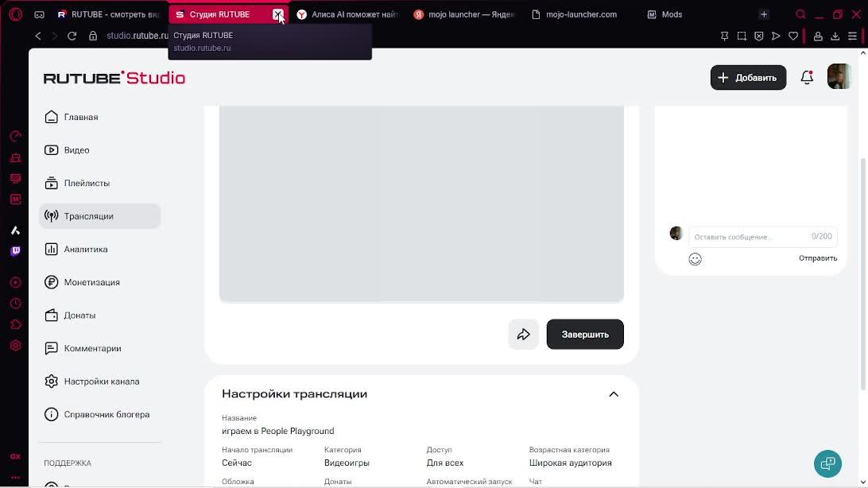Open sidebar settings gear icon
868x488 pixels.
(x=16, y=346)
